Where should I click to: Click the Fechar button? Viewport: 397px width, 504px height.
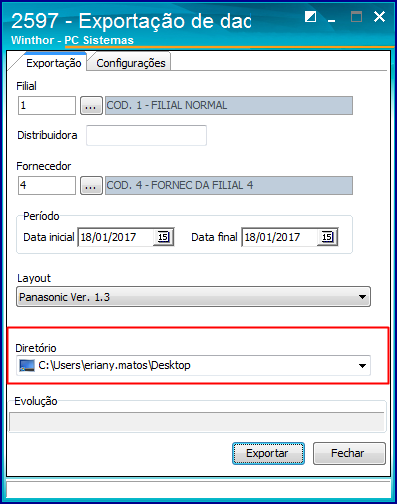(349, 453)
